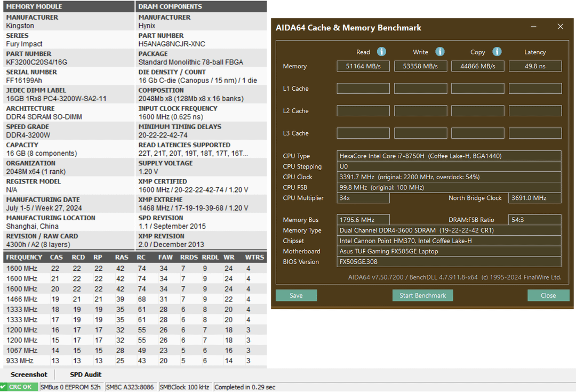The image size is (576, 392).
Task: Click the SMBClock 100 kHz status panel
Action: click(185, 387)
